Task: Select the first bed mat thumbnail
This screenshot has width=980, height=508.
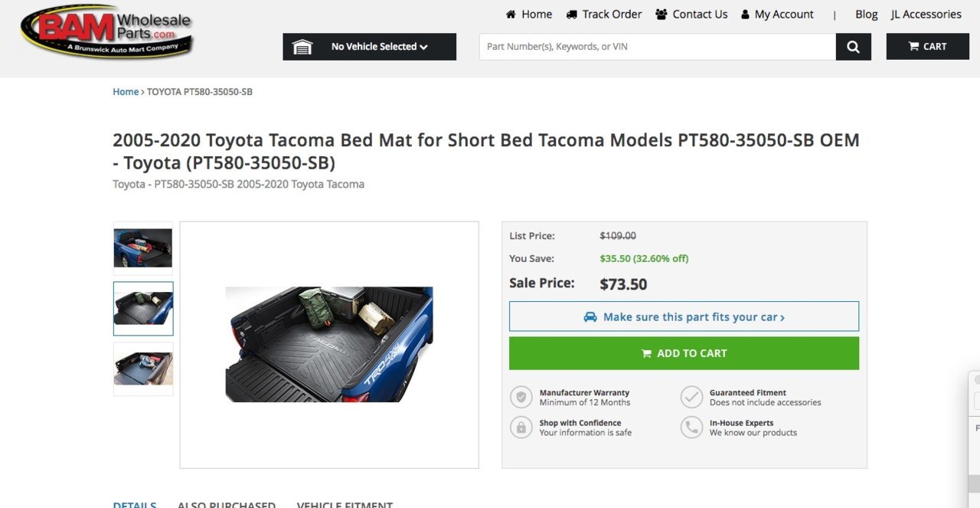Action: coord(143,248)
